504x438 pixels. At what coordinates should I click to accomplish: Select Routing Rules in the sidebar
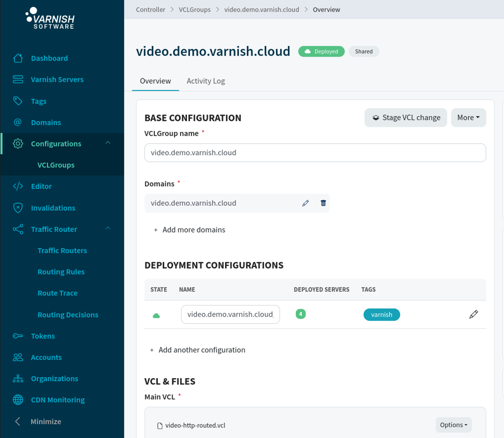click(x=61, y=272)
